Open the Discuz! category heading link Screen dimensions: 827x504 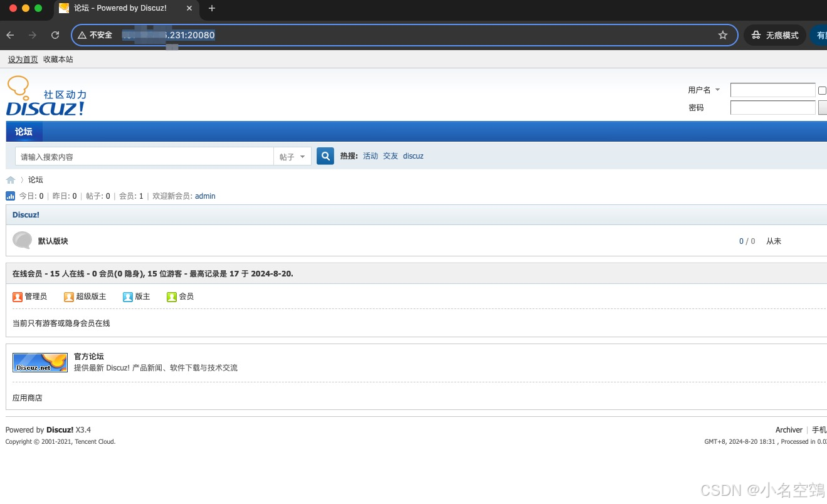click(26, 214)
